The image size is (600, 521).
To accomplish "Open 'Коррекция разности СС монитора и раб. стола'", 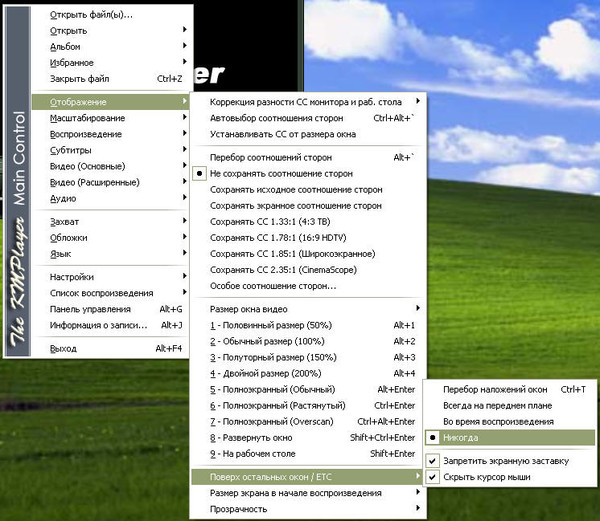I will (308, 102).
